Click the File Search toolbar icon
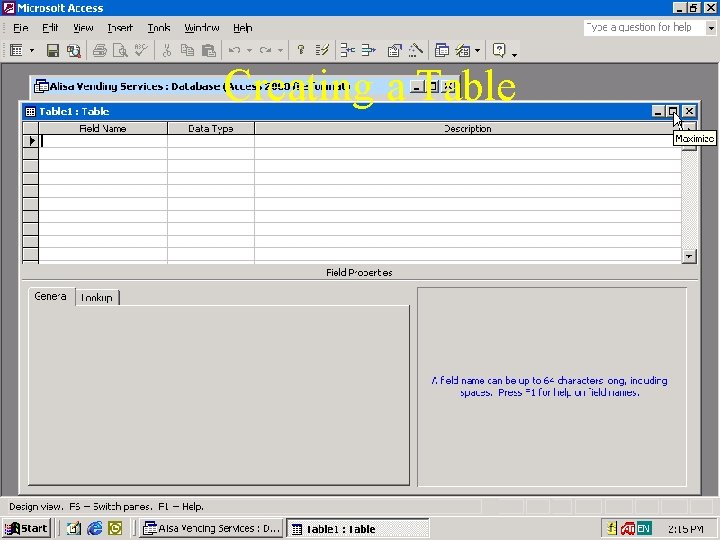720x540 pixels. pos(73,51)
